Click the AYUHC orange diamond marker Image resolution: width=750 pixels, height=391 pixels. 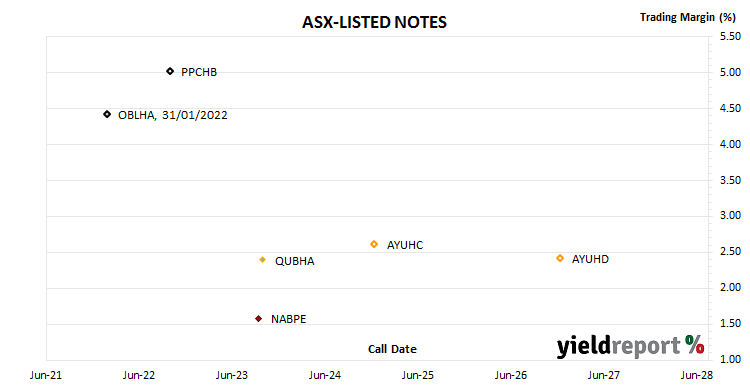[x=374, y=245]
